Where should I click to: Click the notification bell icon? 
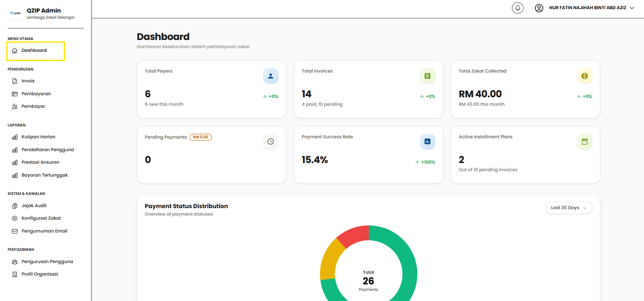pos(517,8)
